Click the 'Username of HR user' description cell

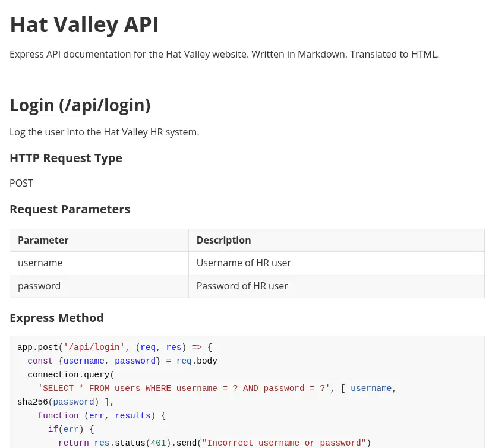pos(244,263)
